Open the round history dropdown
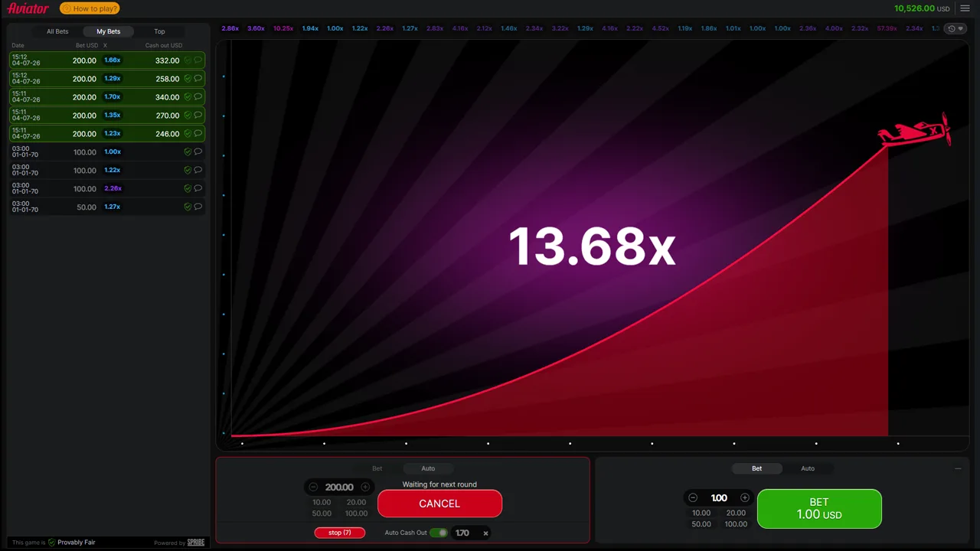The height and width of the screenshot is (551, 980). pyautogui.click(x=955, y=28)
